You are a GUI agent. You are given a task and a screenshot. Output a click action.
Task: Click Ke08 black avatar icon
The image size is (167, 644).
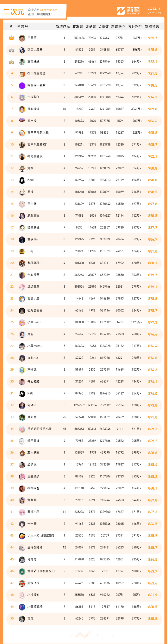tap(22, 180)
